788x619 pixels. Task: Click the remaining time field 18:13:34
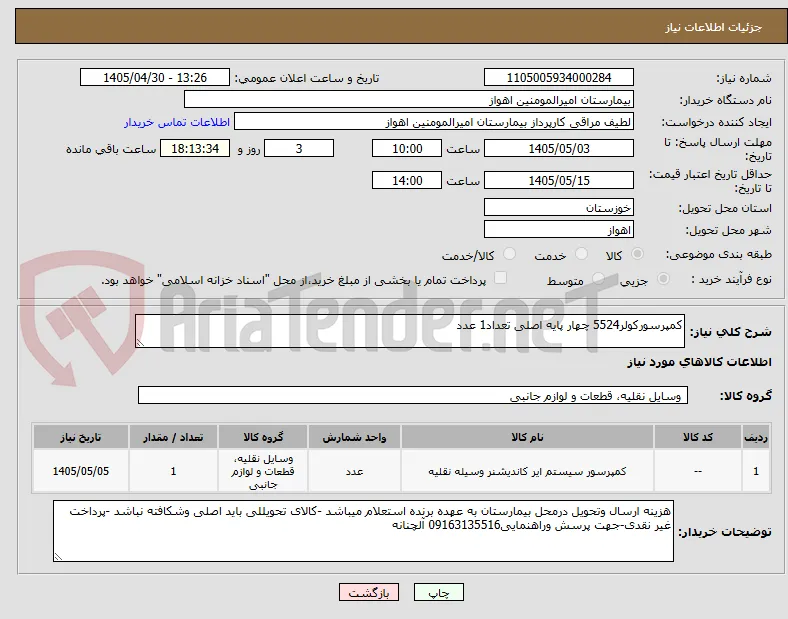pos(195,148)
